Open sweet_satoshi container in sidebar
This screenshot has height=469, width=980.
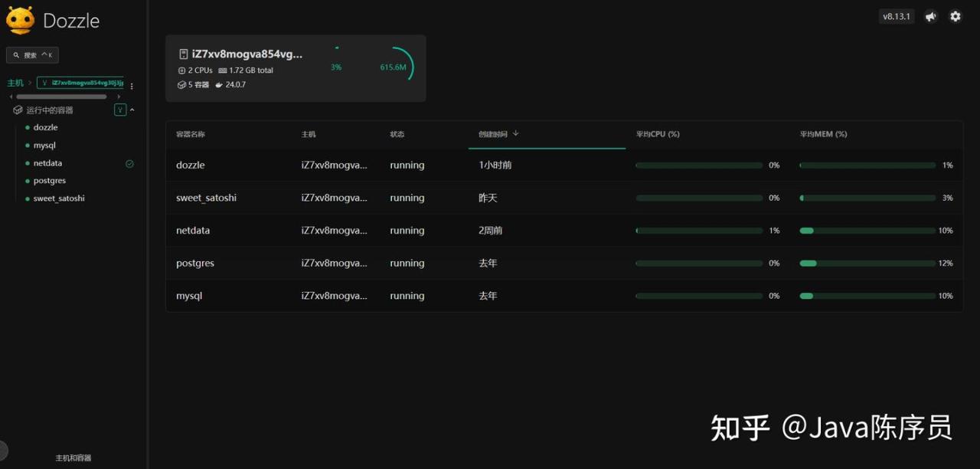[59, 198]
